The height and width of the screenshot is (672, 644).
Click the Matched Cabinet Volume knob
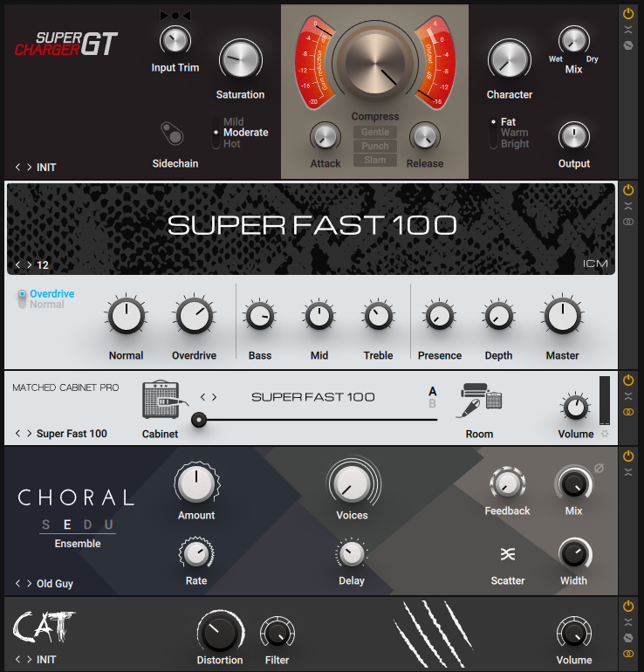tap(576, 408)
